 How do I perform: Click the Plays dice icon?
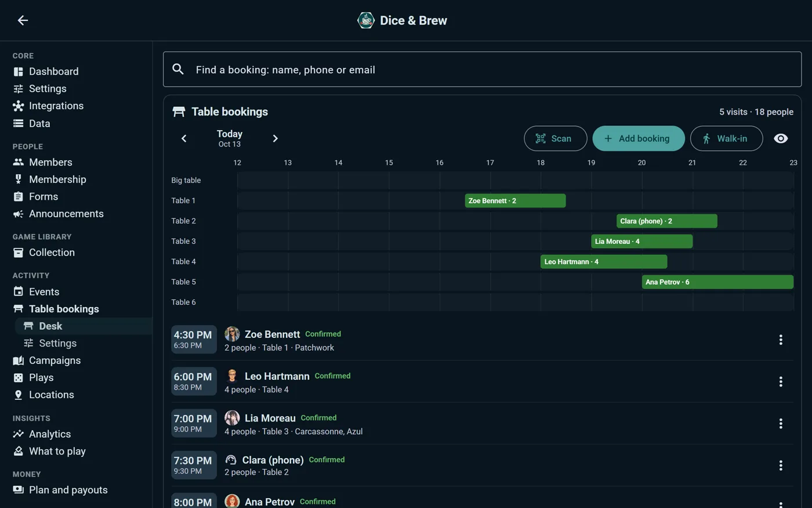[19, 377]
